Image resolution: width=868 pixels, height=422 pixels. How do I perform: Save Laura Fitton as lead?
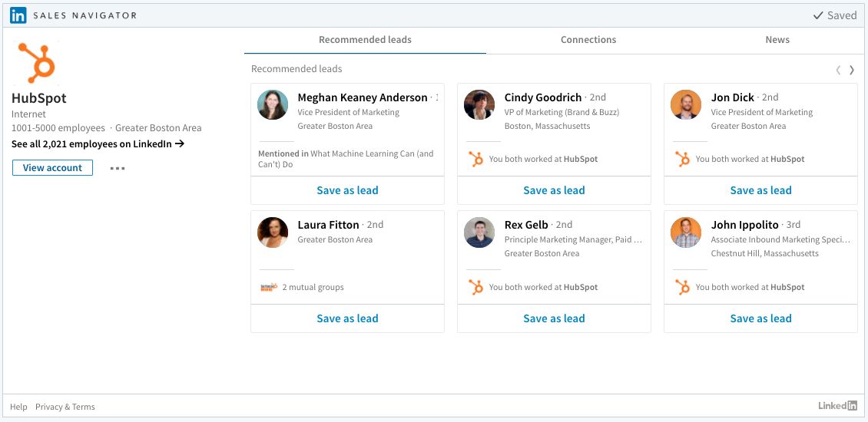[348, 318]
